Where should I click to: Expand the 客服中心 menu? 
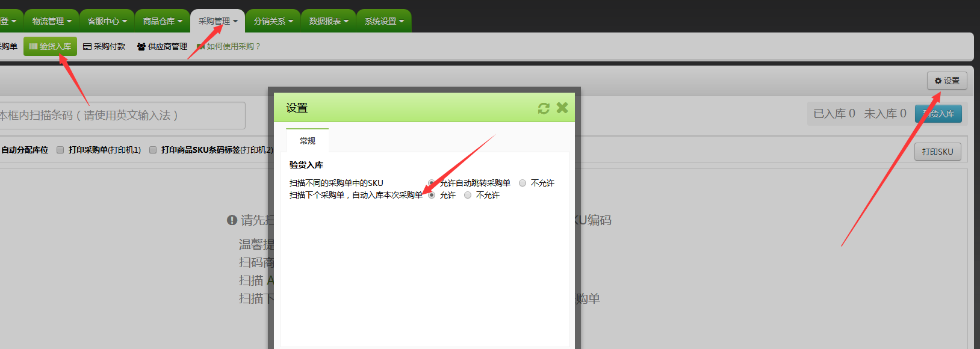pos(107,21)
